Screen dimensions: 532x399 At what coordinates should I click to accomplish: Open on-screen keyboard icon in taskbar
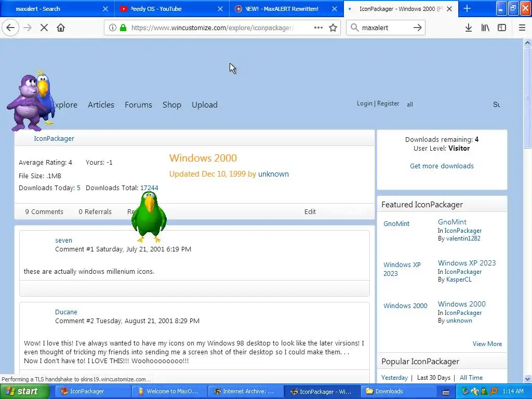click(446, 392)
